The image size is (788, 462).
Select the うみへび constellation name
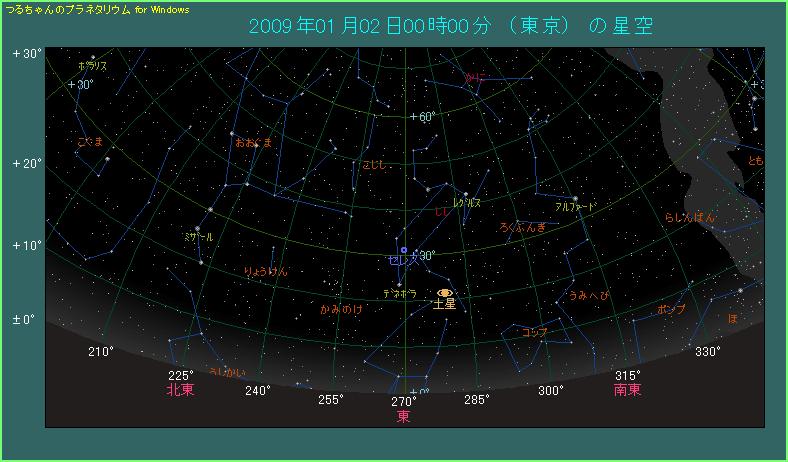pyautogui.click(x=588, y=296)
